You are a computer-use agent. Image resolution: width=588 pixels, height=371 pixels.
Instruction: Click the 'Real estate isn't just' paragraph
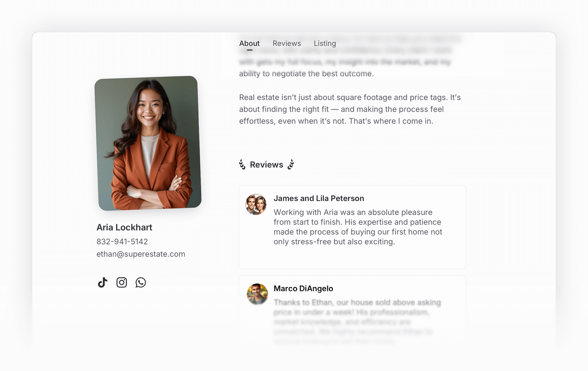click(x=350, y=109)
